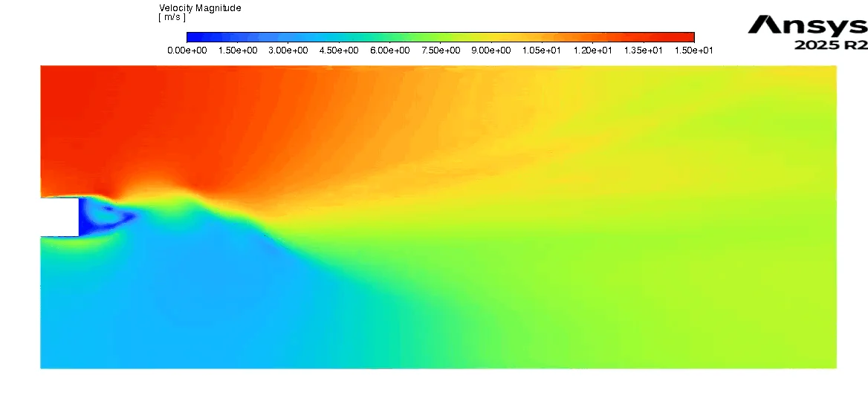
Task: Click the 3.00e+00 legend value
Action: pos(288,50)
